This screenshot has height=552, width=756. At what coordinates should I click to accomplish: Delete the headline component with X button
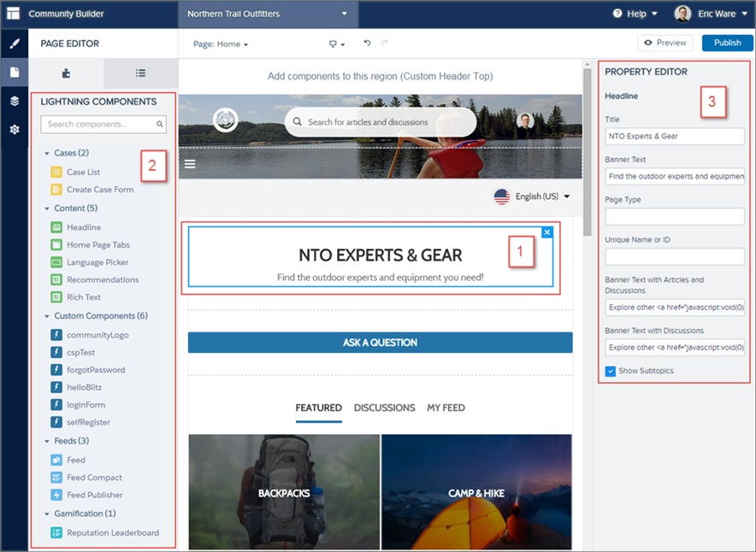click(547, 232)
